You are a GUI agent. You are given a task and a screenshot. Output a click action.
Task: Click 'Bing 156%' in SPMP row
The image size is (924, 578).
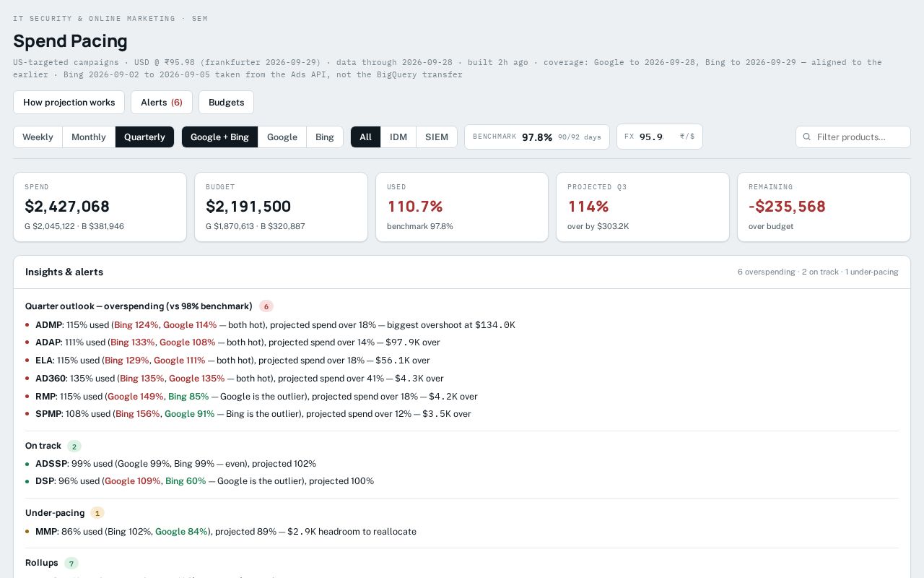click(x=138, y=414)
